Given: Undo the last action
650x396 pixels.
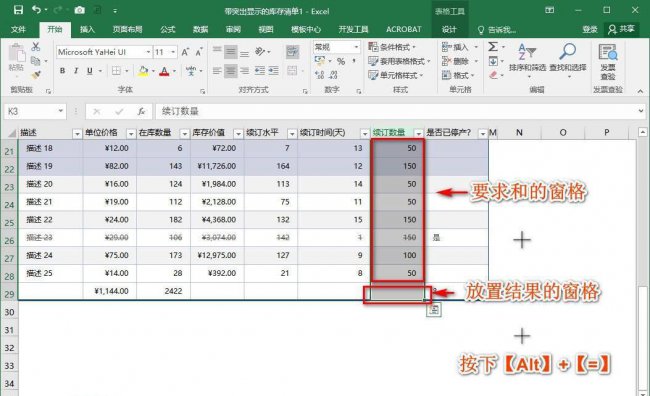Looking at the screenshot, I should [36, 10].
